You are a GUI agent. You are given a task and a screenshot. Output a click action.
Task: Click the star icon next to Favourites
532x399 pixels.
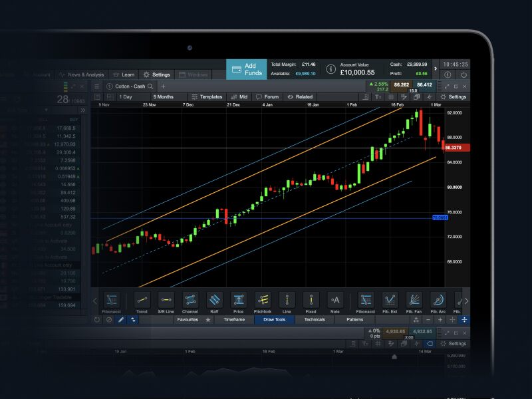(x=208, y=320)
